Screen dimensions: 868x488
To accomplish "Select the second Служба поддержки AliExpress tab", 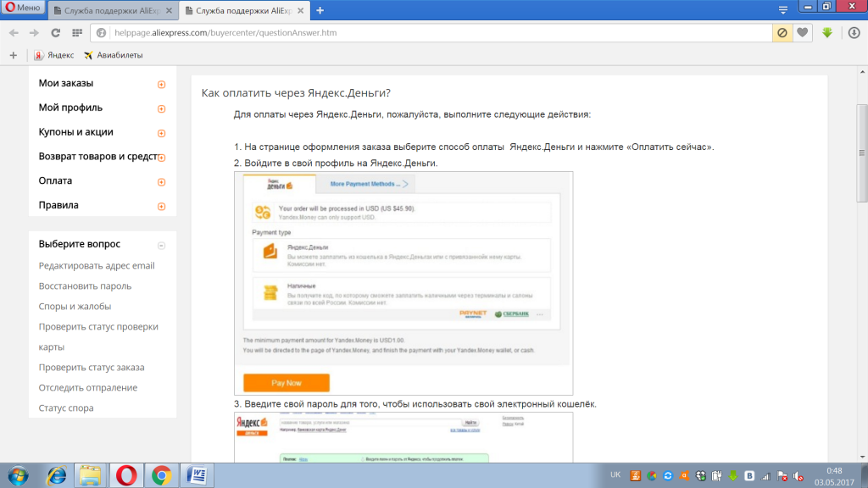I will tap(243, 10).
